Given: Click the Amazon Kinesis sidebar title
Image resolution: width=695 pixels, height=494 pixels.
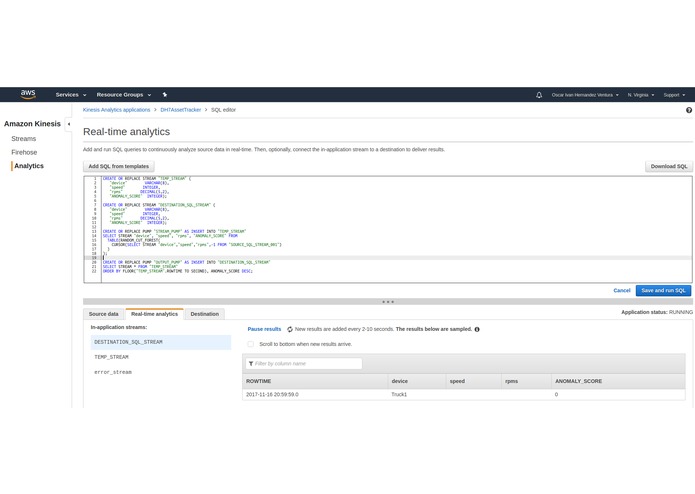Looking at the screenshot, I should coord(32,124).
